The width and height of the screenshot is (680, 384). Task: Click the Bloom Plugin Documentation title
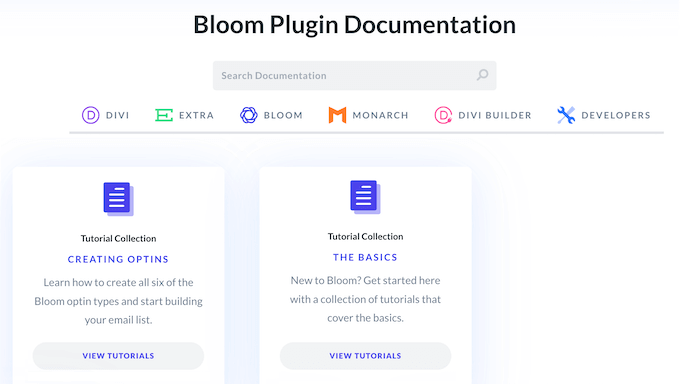pos(354,25)
